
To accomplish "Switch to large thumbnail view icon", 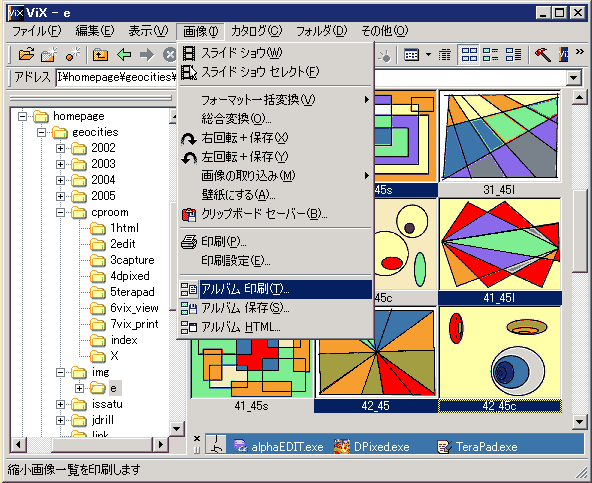I will [x=469, y=55].
